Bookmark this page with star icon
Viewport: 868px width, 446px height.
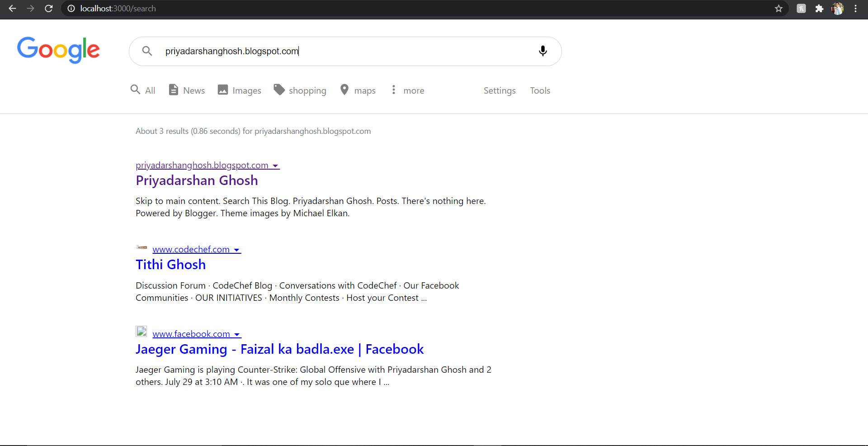point(778,9)
